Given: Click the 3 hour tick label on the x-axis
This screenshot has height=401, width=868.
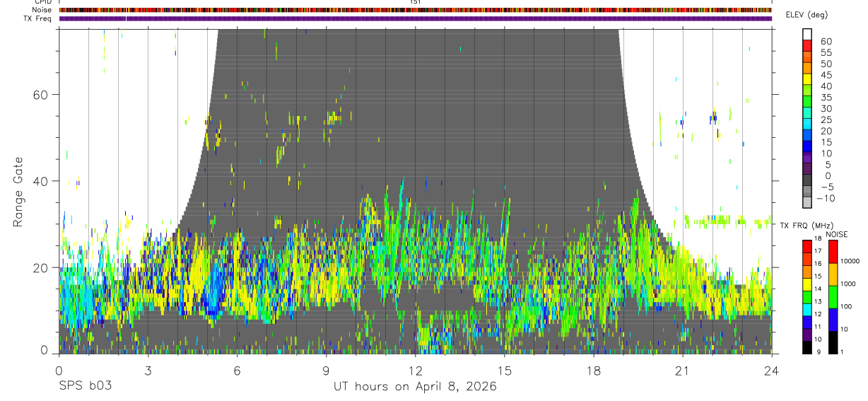Looking at the screenshot, I should pyautogui.click(x=148, y=369).
